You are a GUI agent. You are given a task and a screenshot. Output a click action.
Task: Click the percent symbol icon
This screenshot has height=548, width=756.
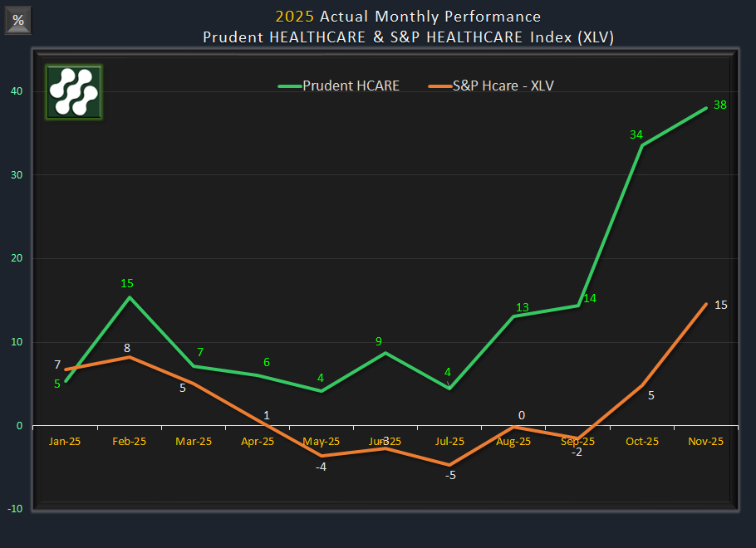(x=17, y=20)
